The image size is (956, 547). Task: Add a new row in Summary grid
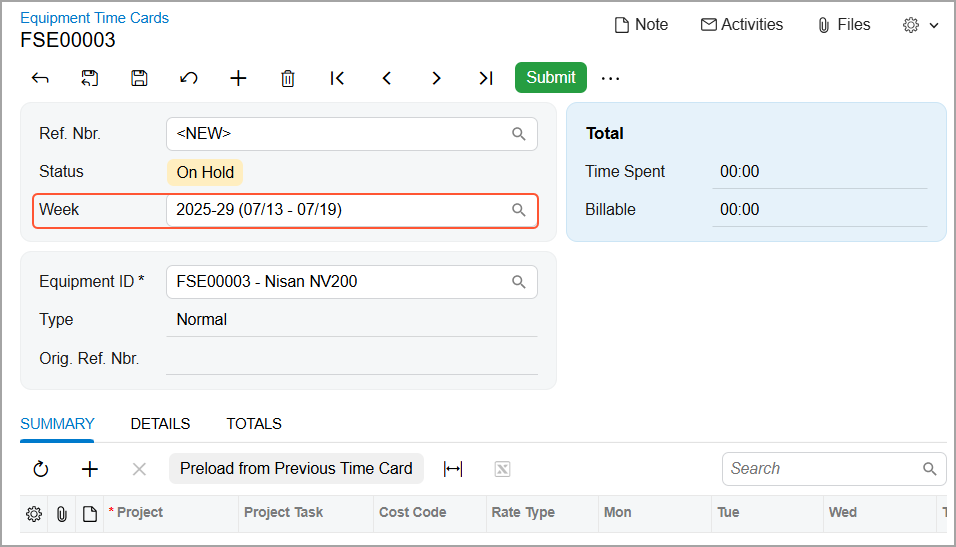(90, 469)
